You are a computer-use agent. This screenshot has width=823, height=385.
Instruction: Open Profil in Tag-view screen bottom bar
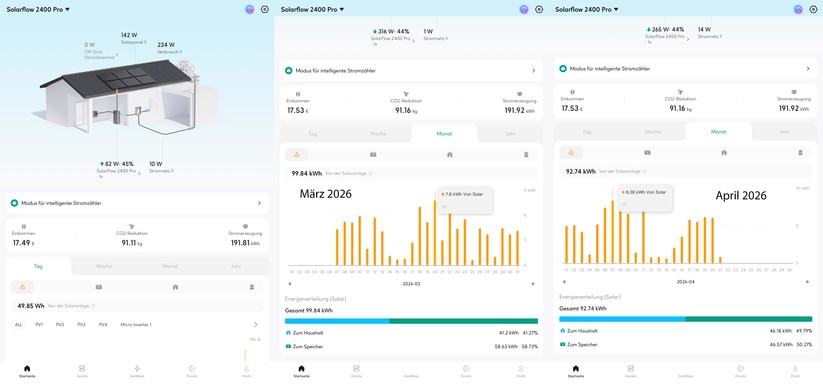(x=247, y=371)
